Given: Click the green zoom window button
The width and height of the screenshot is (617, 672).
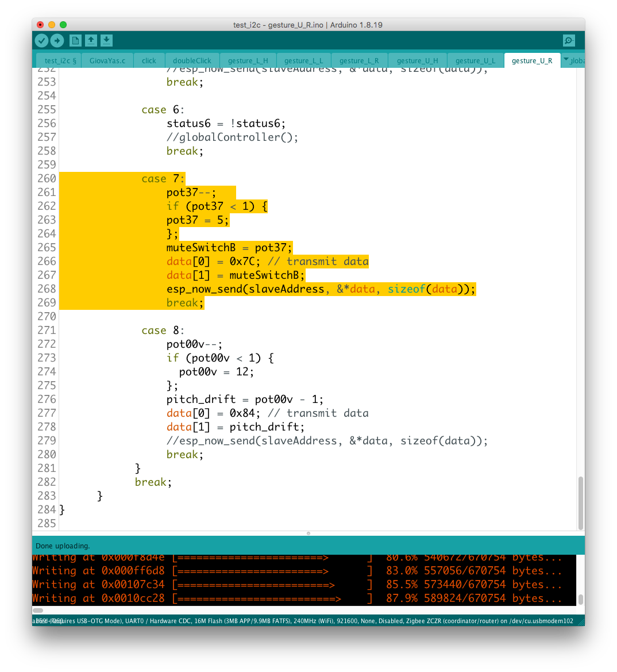Looking at the screenshot, I should pyautogui.click(x=63, y=25).
